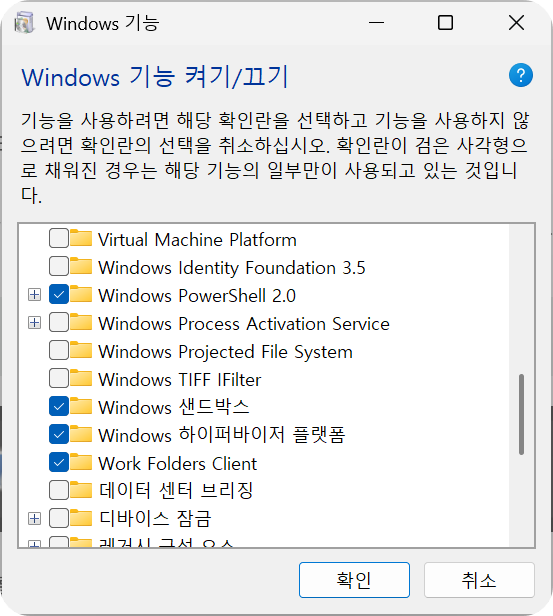The image size is (553, 616).
Task: Click the folder icon beside Windows PowerShell 2.0
Action: tap(81, 294)
